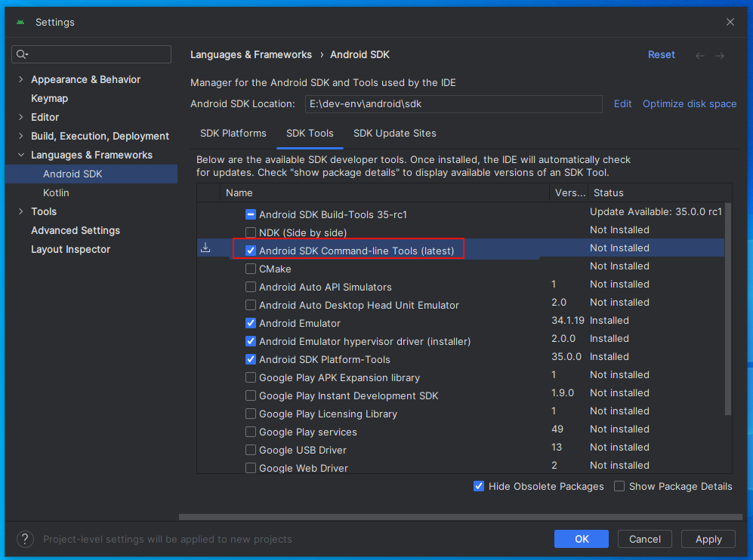
Task: Expand the Tools section
Action: (x=20, y=211)
